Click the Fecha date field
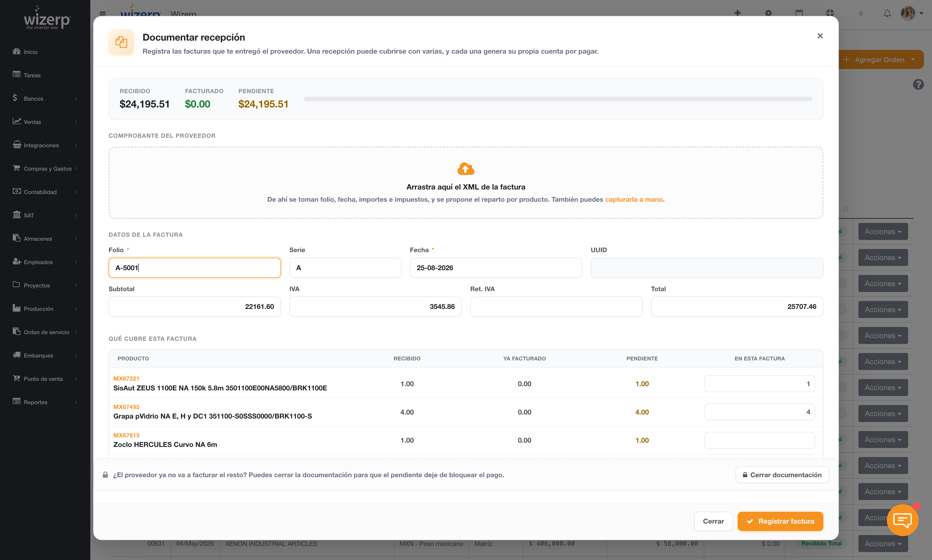 [496, 268]
